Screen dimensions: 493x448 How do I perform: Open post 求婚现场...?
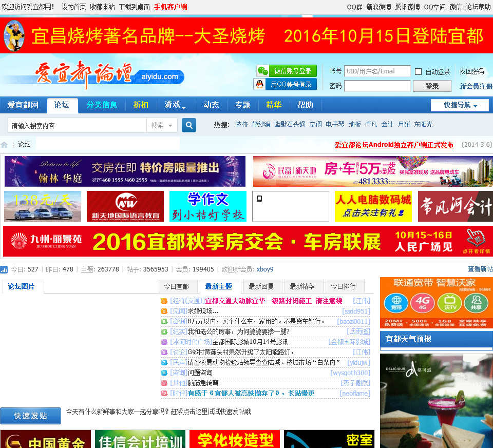coord(203,311)
